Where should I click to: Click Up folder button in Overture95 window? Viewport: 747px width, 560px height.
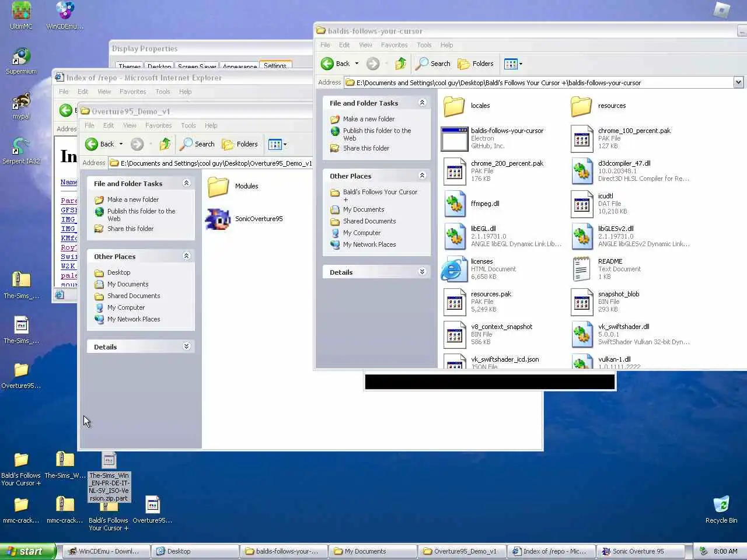click(x=165, y=144)
